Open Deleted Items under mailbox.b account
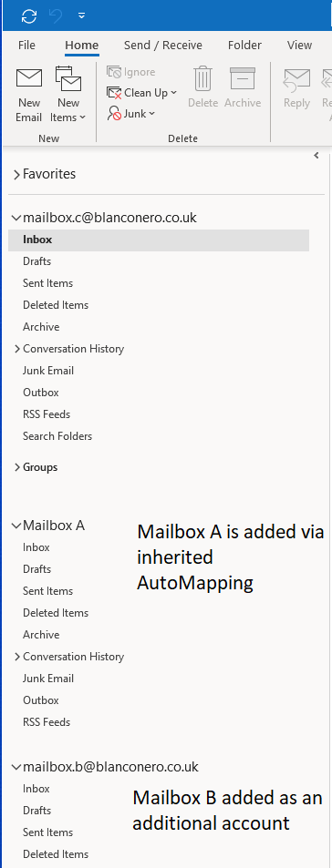 pos(56,854)
